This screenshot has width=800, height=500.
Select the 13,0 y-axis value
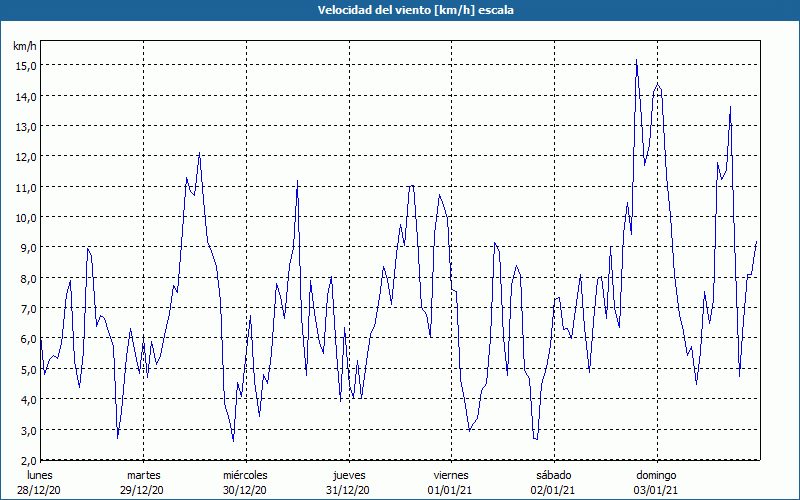pos(26,126)
